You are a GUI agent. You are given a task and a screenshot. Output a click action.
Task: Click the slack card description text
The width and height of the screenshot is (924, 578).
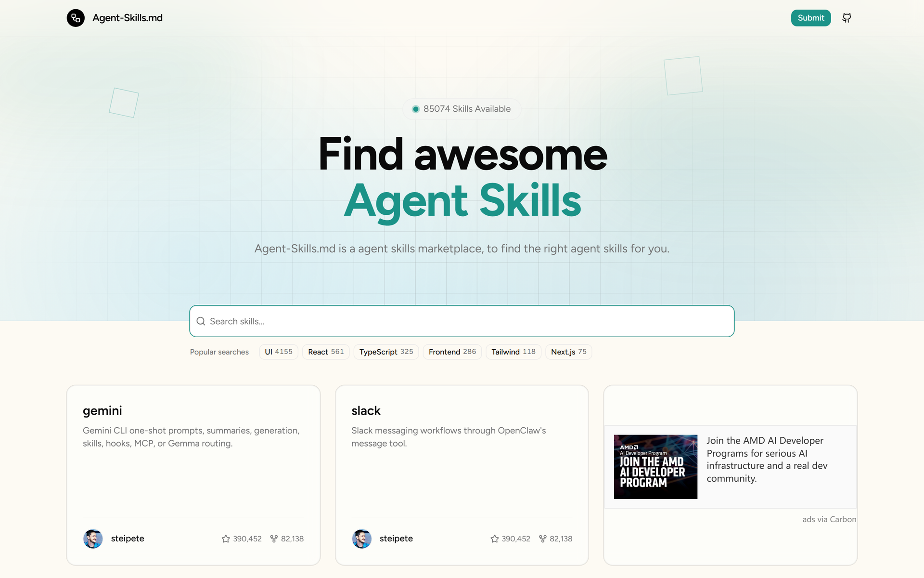coord(449,437)
